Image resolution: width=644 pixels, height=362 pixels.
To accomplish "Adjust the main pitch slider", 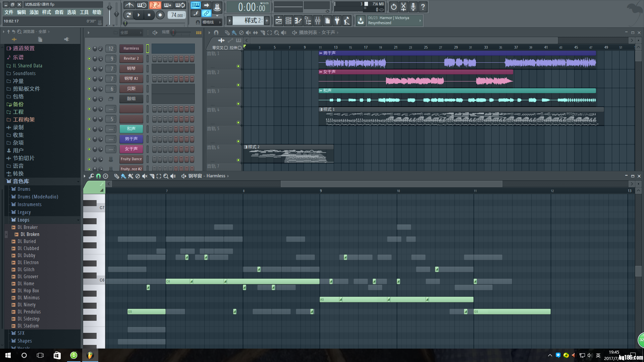I will coord(116,13).
